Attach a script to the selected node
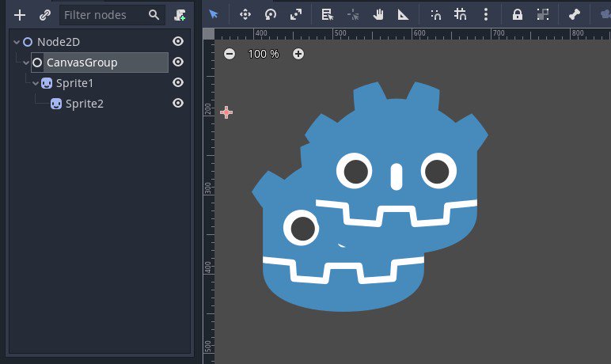Viewport: 611px width, 364px height. click(x=180, y=15)
